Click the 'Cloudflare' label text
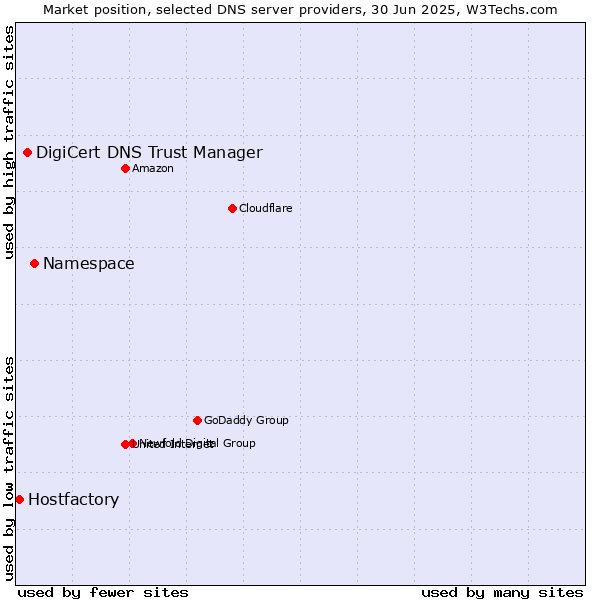 click(266, 208)
